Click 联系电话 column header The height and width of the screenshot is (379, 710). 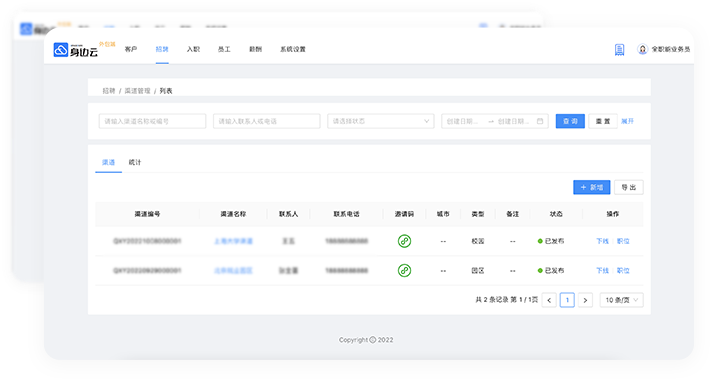tap(346, 214)
